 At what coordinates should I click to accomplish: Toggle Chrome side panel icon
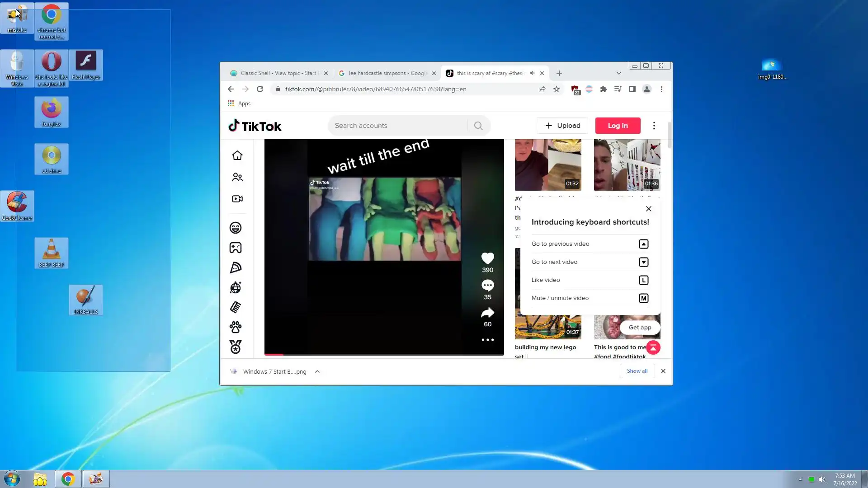point(632,89)
